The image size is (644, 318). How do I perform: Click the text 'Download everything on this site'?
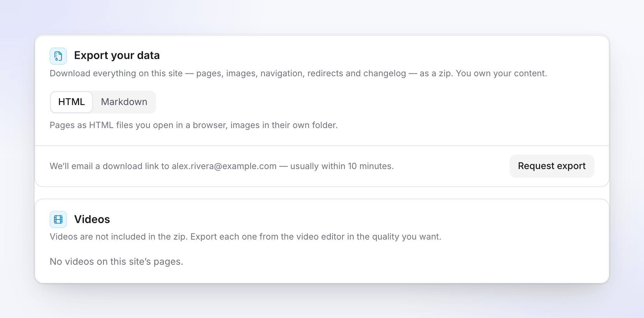pos(116,73)
